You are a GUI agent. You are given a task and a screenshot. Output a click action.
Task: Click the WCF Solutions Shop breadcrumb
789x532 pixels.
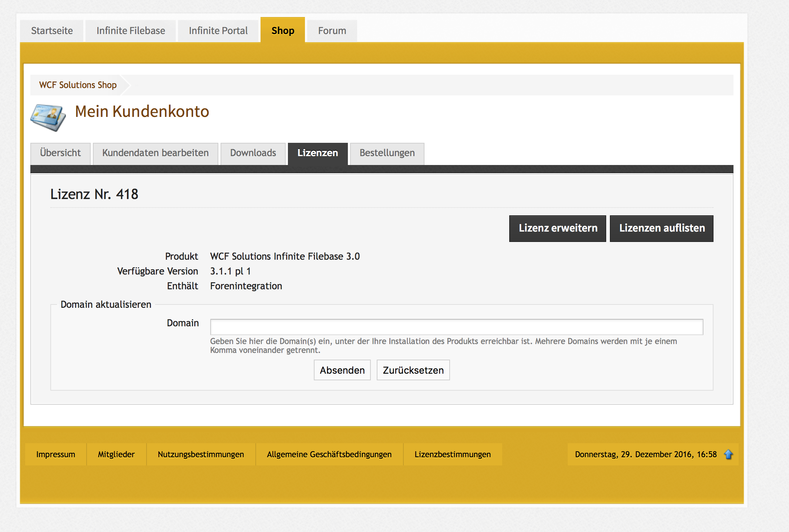[x=78, y=85]
